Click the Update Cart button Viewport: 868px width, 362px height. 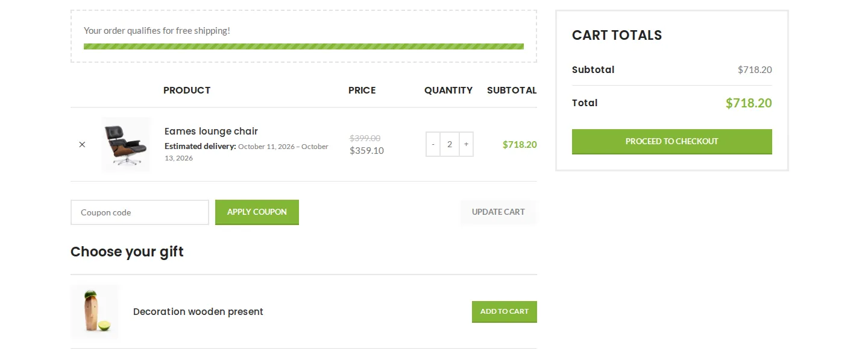(498, 212)
